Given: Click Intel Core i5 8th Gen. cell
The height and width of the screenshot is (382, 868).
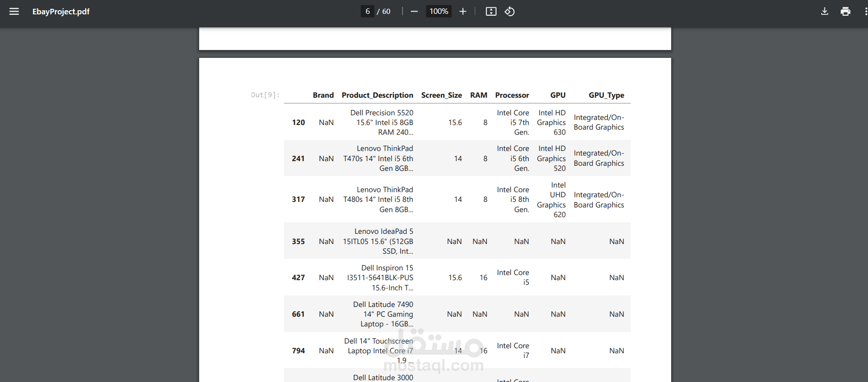Looking at the screenshot, I should point(513,200).
